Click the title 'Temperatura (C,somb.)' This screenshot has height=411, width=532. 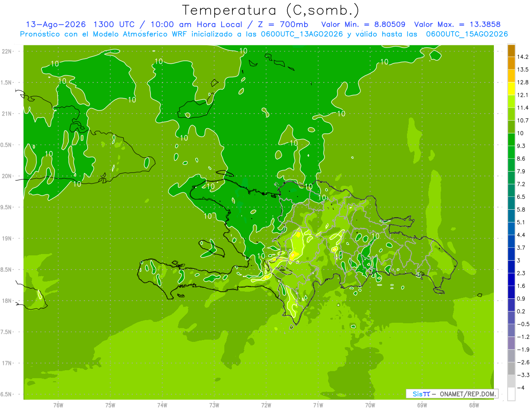pyautogui.click(x=271, y=10)
